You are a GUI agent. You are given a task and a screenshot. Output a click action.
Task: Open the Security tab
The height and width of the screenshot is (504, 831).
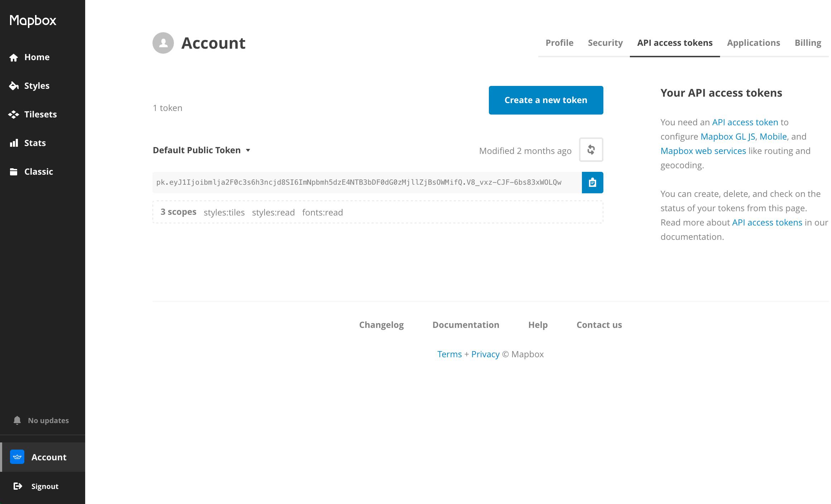[x=605, y=43]
